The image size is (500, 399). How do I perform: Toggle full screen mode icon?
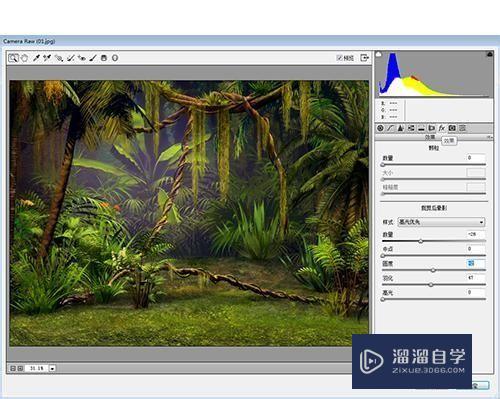[x=365, y=58]
